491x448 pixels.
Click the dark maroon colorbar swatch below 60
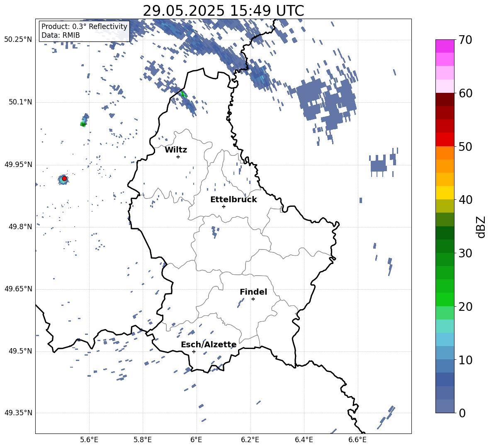click(445, 99)
